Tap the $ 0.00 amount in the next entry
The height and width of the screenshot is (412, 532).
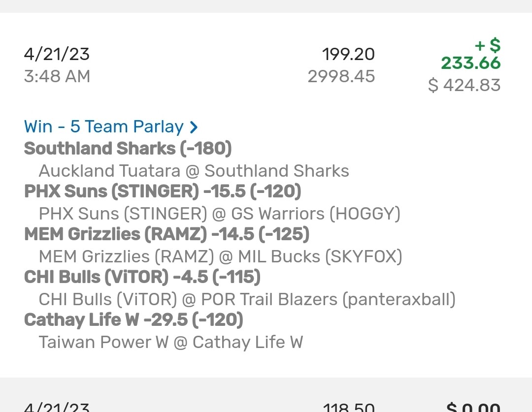click(x=473, y=407)
